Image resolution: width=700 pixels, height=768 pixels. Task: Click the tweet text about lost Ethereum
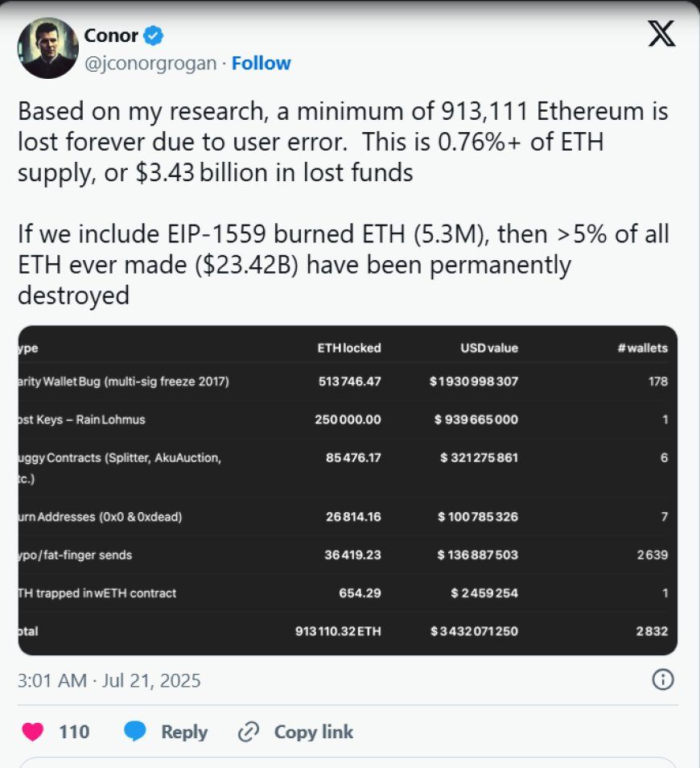pos(343,203)
